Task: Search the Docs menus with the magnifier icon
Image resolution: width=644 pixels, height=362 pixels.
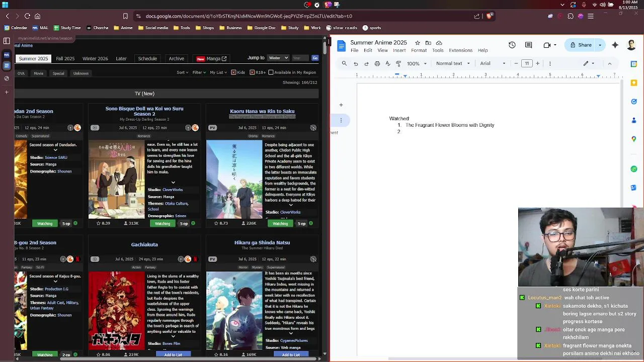Action: pyautogui.click(x=344, y=63)
